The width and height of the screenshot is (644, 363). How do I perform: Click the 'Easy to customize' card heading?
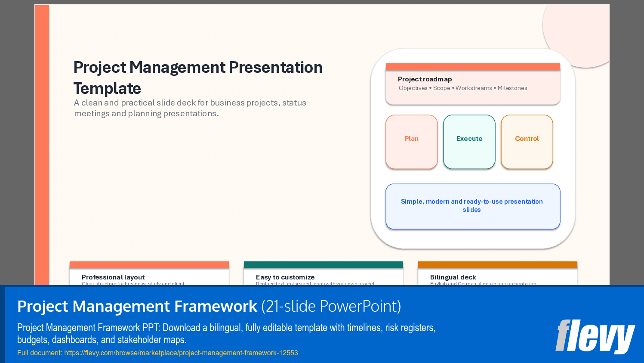tap(285, 277)
